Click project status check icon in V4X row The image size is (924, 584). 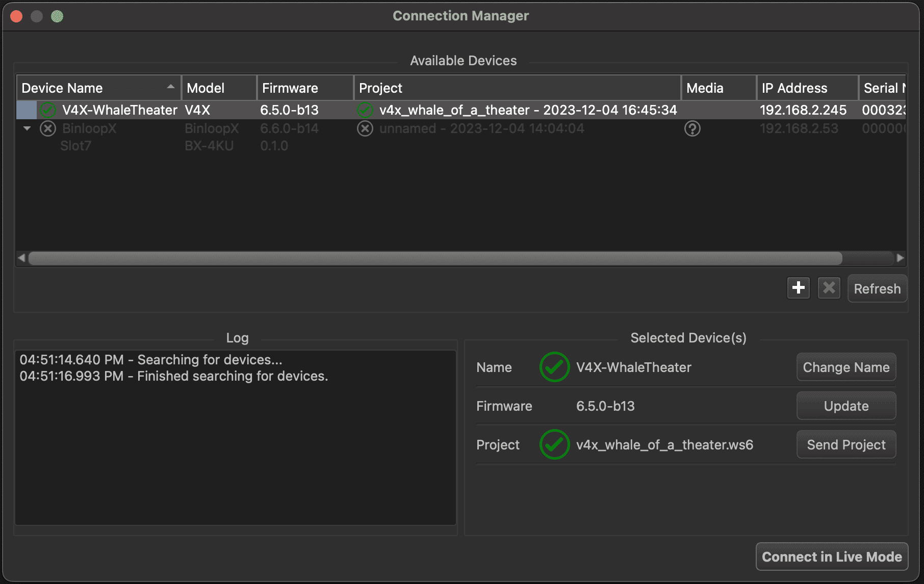coord(365,110)
